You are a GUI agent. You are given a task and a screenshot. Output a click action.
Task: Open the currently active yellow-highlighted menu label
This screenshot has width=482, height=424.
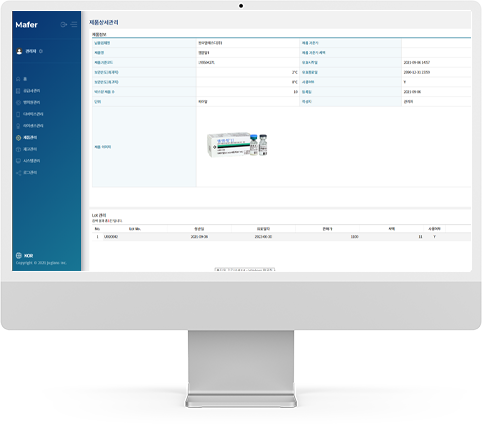(x=30, y=138)
